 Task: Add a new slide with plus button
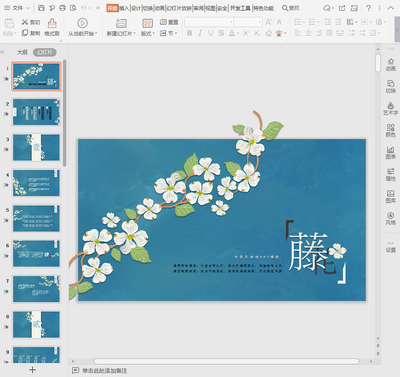[32, 370]
